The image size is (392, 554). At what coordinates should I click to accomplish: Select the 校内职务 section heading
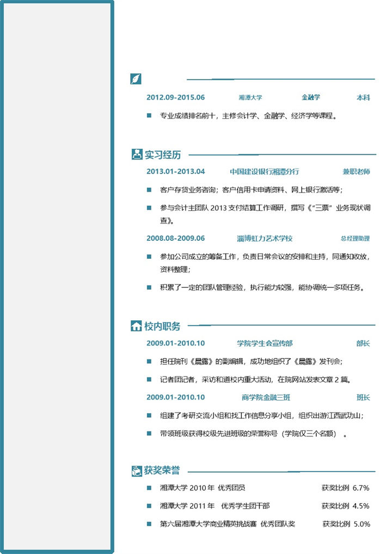click(162, 326)
